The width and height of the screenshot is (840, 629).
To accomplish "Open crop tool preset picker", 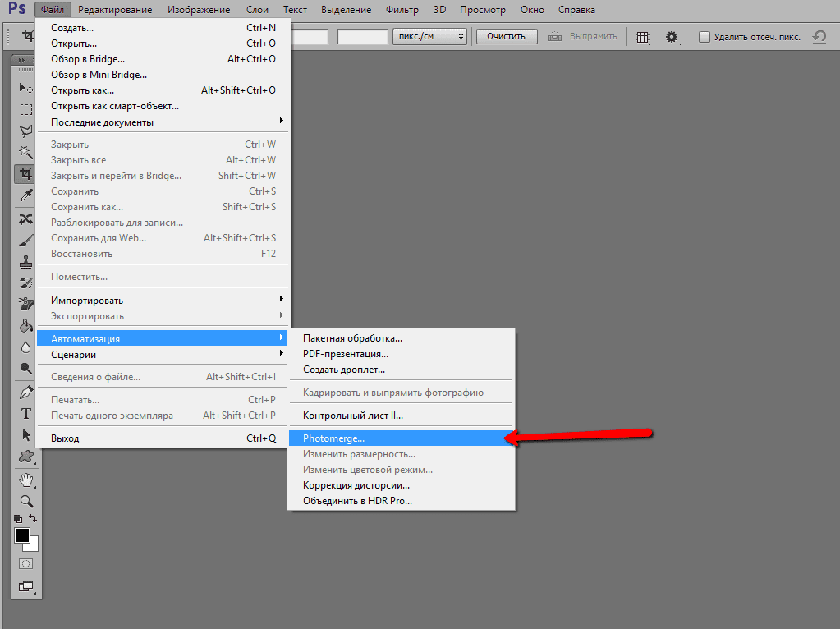I will pos(26,36).
